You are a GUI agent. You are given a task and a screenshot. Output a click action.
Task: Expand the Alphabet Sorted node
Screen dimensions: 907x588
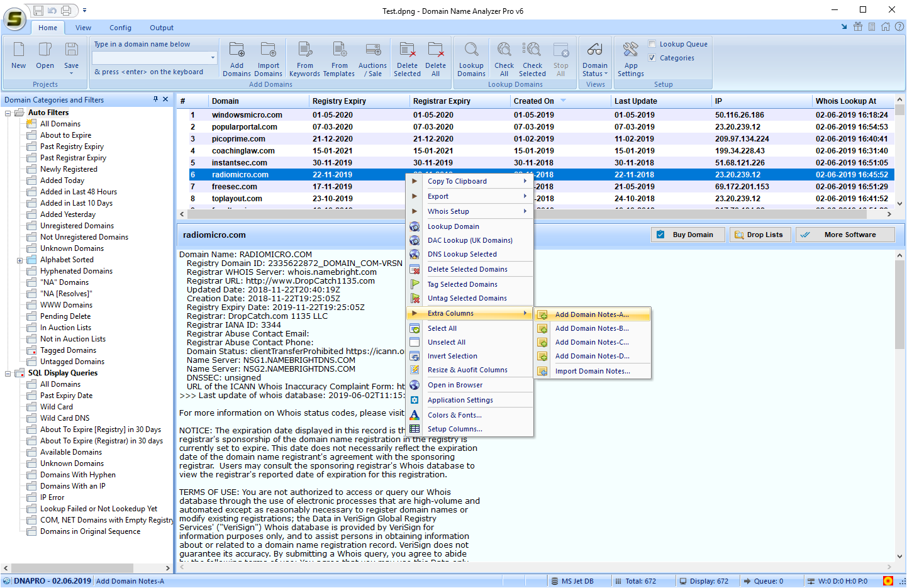[19, 260]
